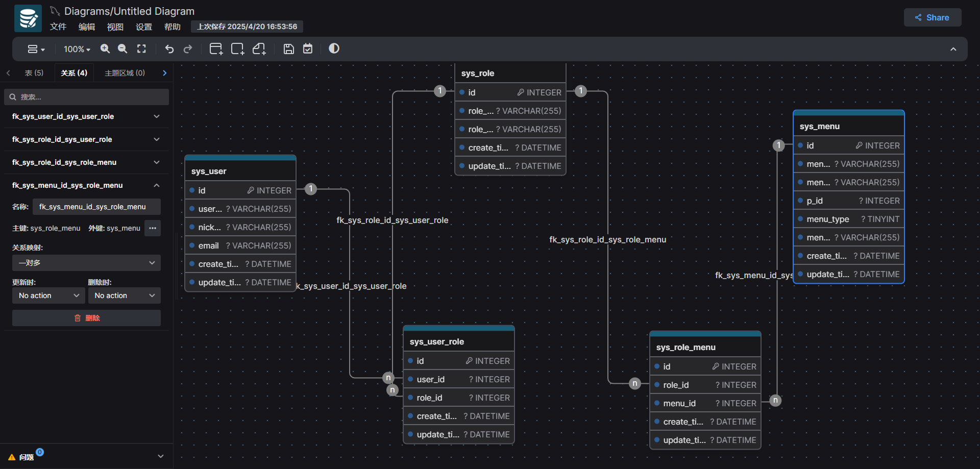This screenshot has width=980, height=469.
Task: Click the Share button
Action: (x=932, y=17)
